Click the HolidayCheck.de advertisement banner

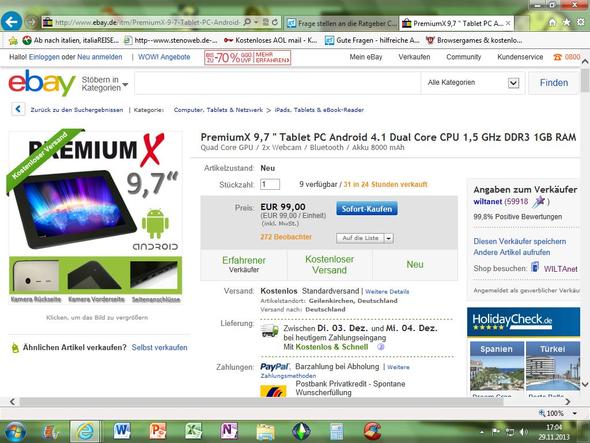523,322
